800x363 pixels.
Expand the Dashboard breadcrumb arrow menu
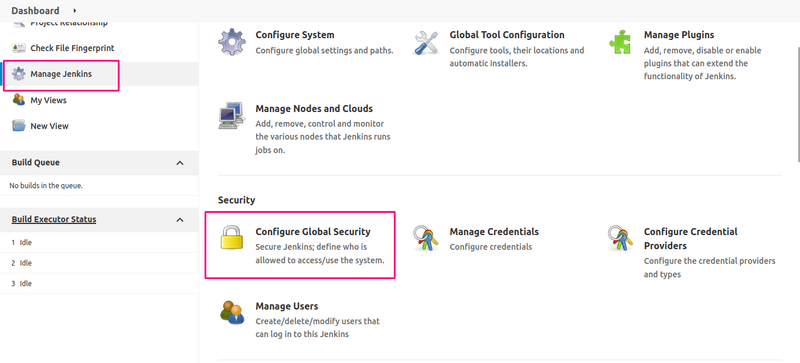(x=74, y=10)
